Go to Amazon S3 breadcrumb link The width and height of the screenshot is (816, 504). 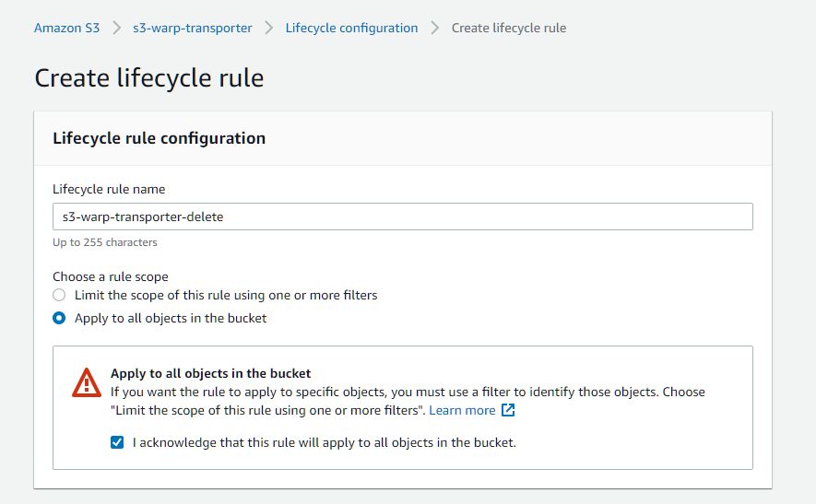(66, 28)
